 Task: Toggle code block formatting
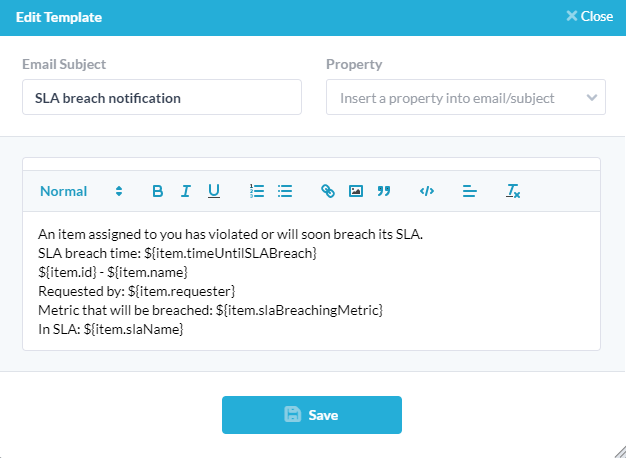pyautogui.click(x=426, y=191)
